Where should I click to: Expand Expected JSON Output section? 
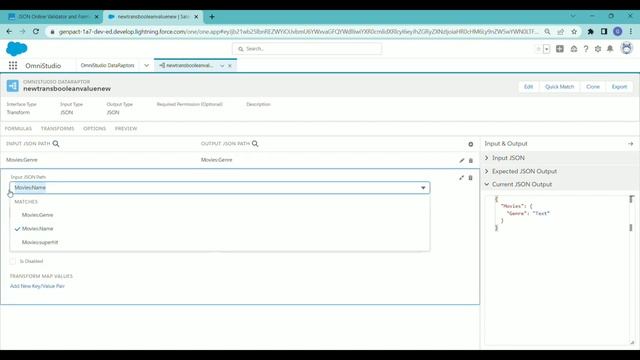pos(487,171)
